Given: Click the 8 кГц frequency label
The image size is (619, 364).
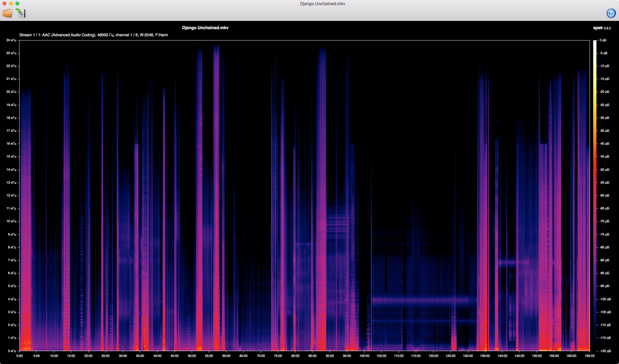Looking at the screenshot, I should pos(12,247).
